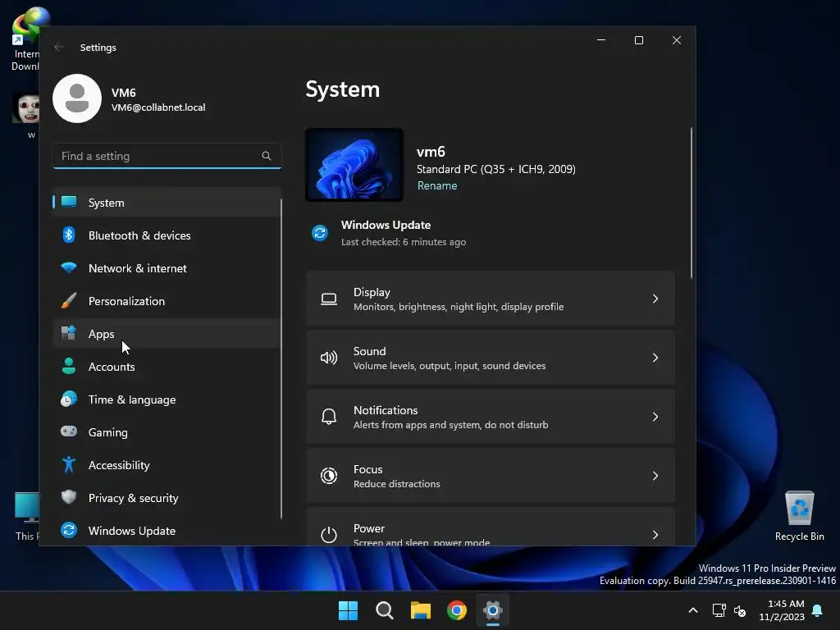Click the Gaming controller icon
The image size is (840, 630).
tap(69, 431)
